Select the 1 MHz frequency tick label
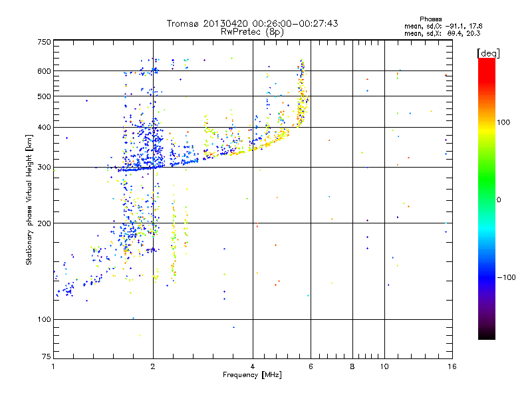Viewport: 532px width, 399px height. 53,366
